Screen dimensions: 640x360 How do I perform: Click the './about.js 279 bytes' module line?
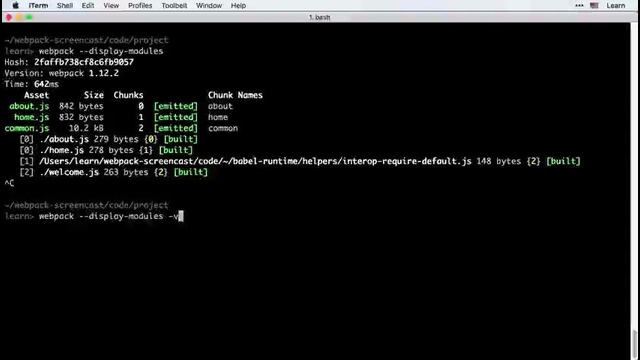point(109,139)
